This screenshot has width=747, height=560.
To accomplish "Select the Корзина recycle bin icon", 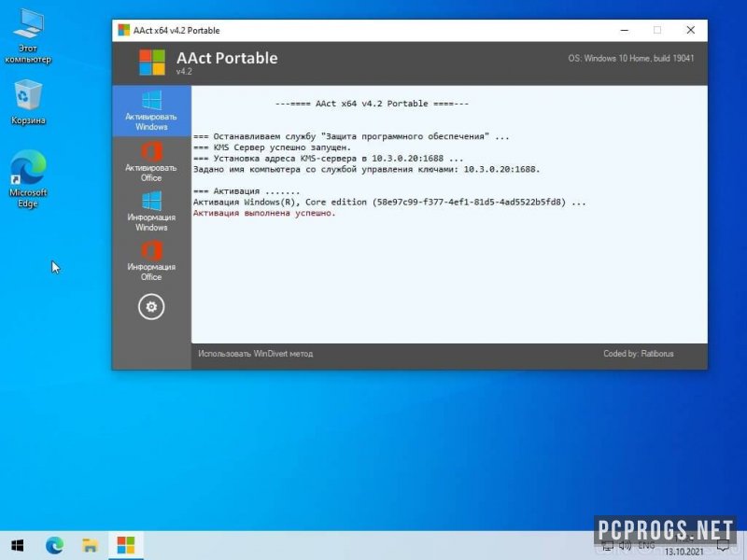I will coord(28,103).
